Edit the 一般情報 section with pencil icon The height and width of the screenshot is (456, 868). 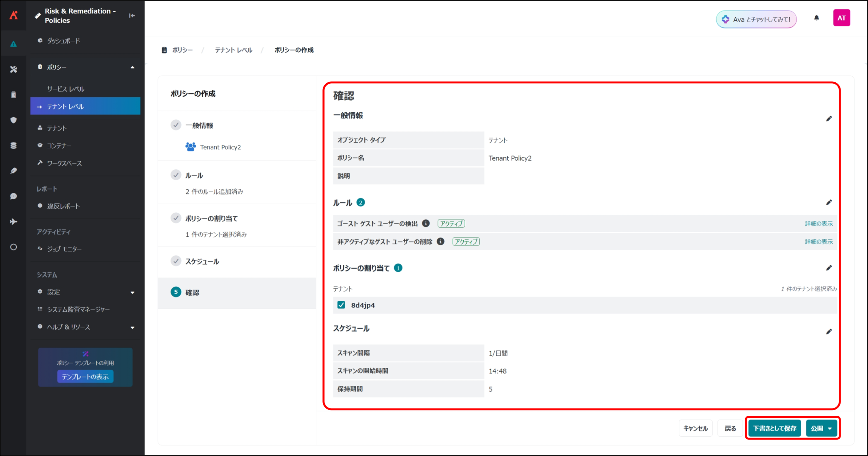(829, 119)
